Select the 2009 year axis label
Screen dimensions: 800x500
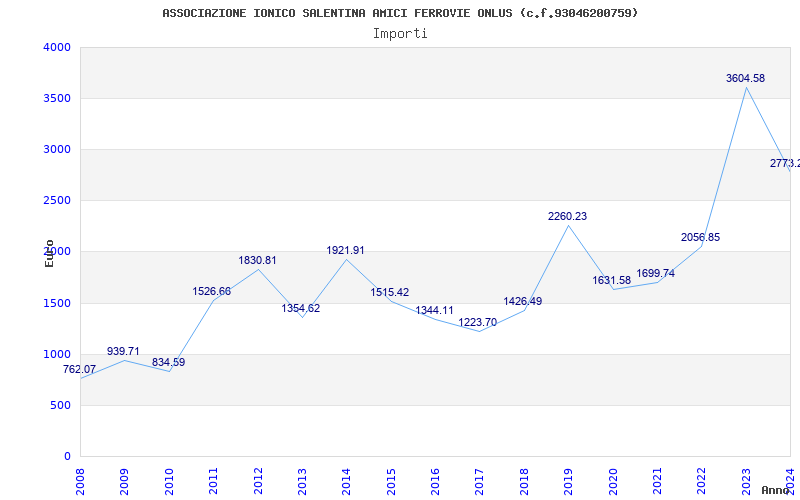124,482
